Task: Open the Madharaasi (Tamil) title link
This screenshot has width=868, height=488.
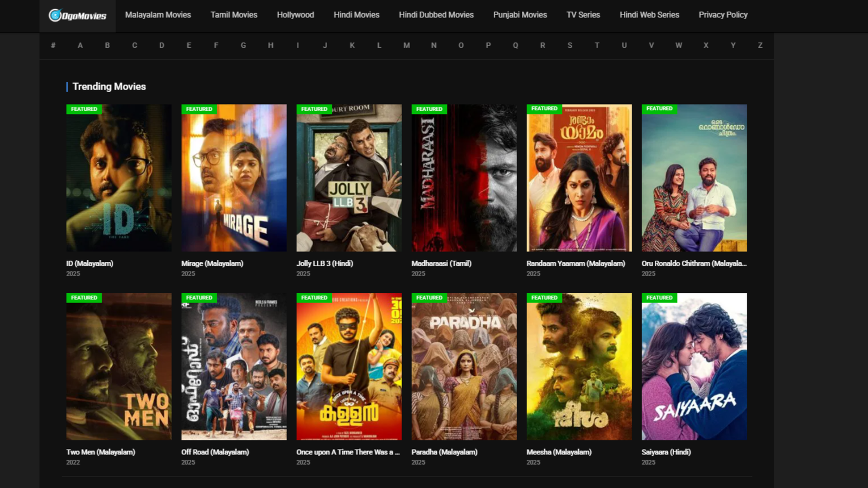Action: (441, 264)
